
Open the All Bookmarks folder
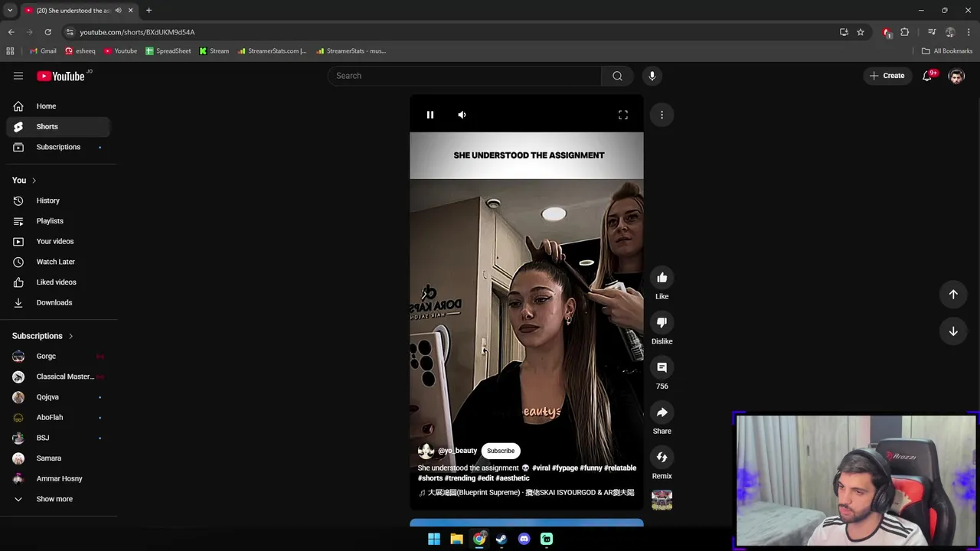tap(947, 51)
